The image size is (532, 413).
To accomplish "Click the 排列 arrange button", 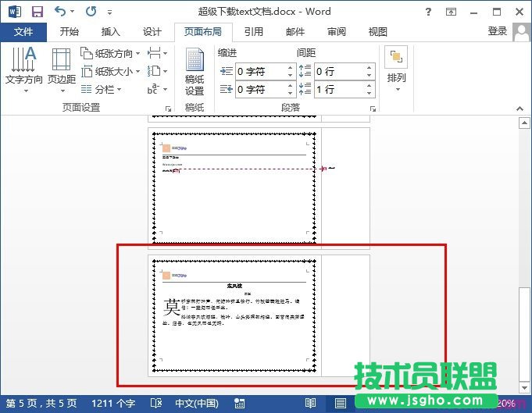I will [x=397, y=66].
